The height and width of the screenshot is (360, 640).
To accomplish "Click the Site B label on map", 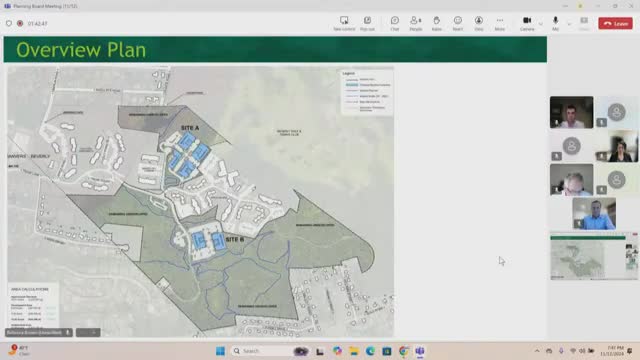I will 234,239.
